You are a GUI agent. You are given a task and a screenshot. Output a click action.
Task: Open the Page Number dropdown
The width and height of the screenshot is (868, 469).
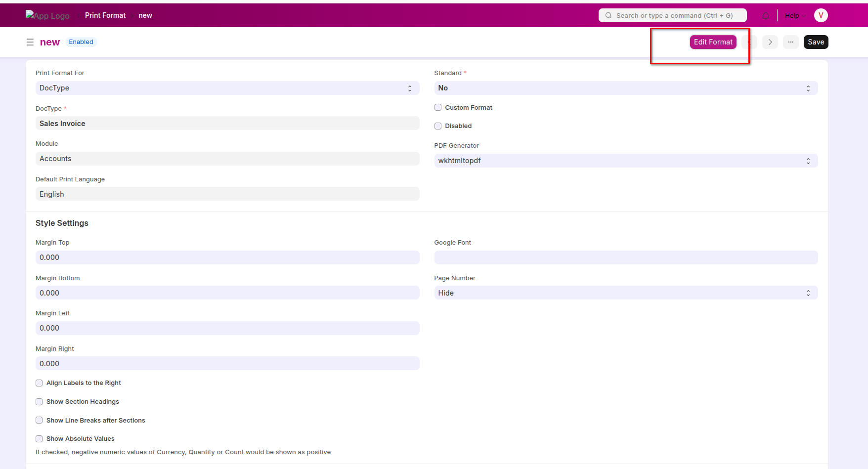pyautogui.click(x=625, y=293)
